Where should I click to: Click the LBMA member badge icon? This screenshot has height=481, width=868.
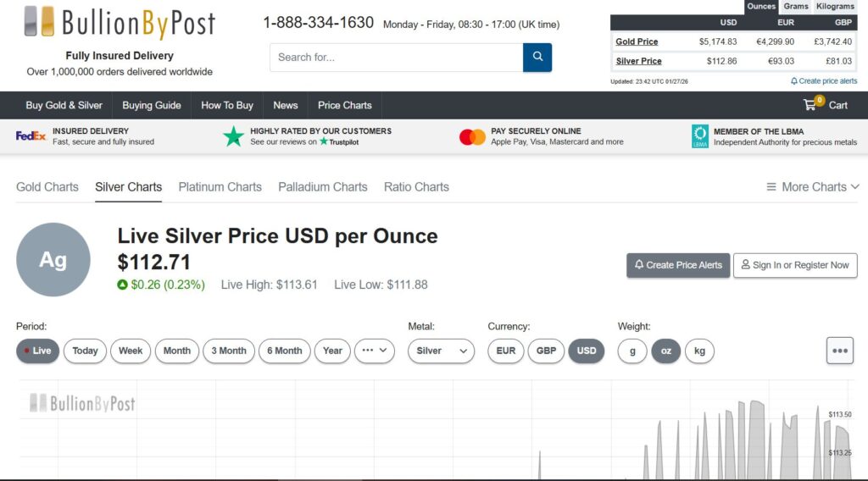[x=700, y=136]
